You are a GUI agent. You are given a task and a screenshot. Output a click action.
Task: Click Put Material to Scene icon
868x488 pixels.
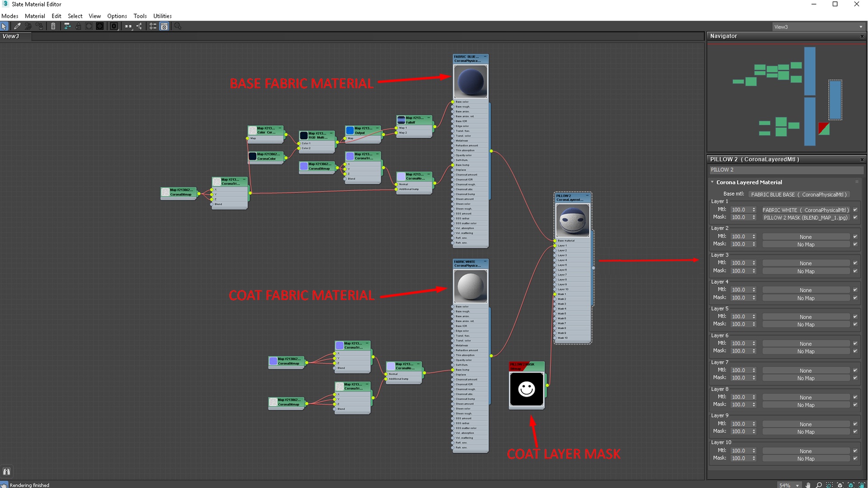tap(28, 26)
